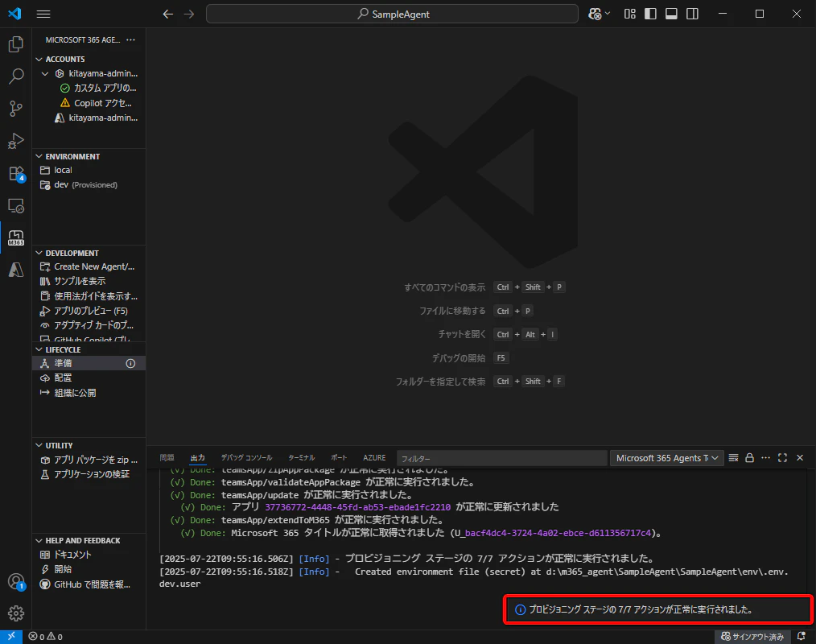Open the Remote Explorer icon
Viewport: 816px width, 644px height.
point(16,206)
